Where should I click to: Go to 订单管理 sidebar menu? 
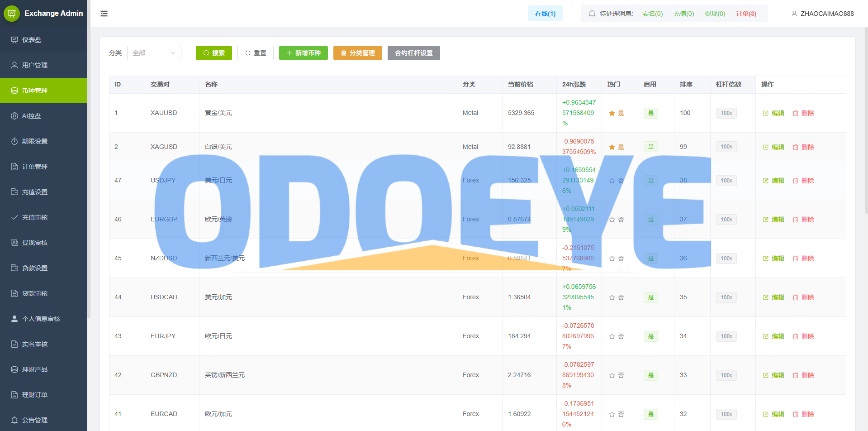pyautogui.click(x=35, y=167)
